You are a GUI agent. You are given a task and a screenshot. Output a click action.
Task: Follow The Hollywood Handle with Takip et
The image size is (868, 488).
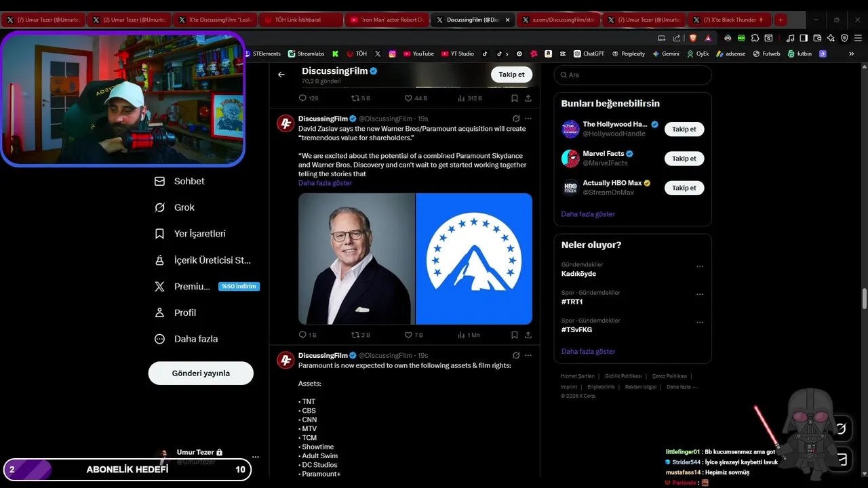pos(684,129)
